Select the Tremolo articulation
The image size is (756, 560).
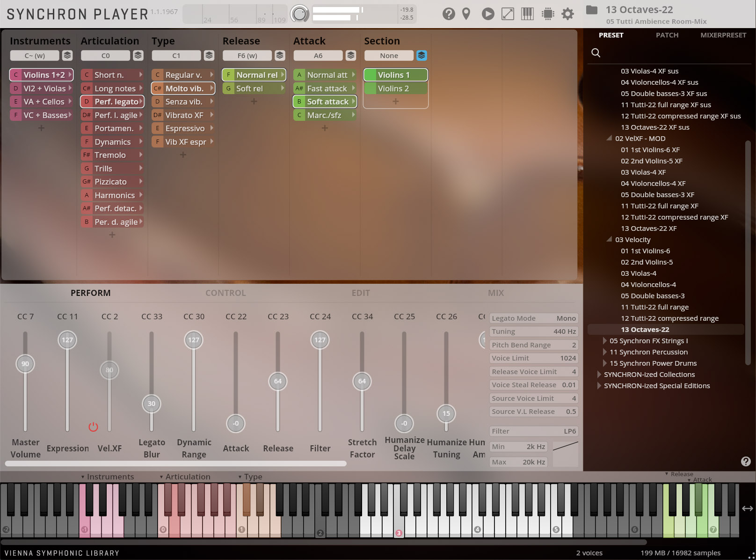(112, 155)
